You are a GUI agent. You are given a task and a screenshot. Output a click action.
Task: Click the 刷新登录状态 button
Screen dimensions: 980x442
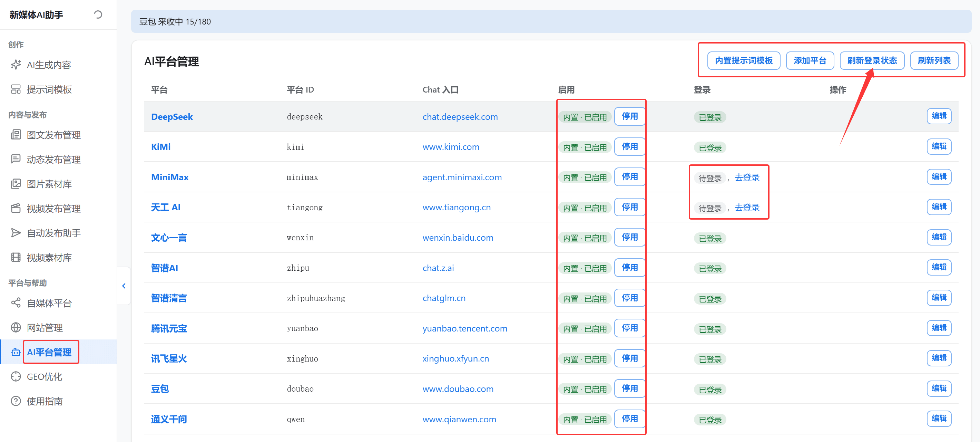point(872,61)
